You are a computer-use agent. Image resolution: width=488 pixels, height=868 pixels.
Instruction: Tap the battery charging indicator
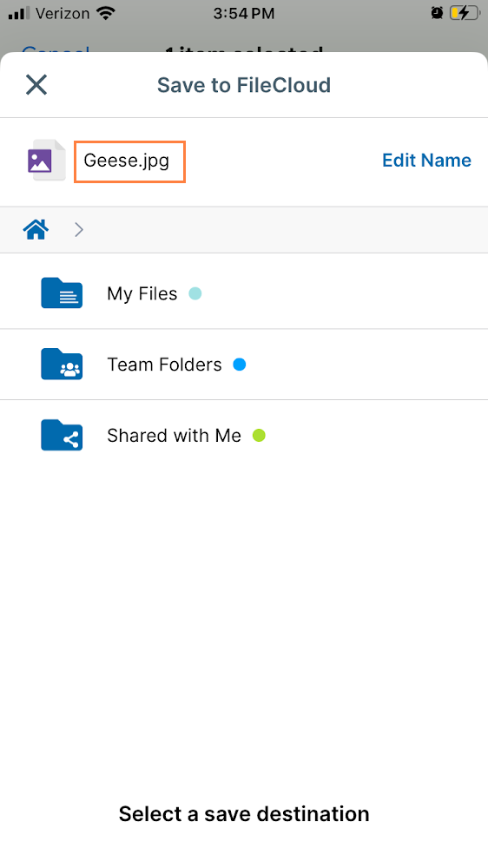(465, 13)
